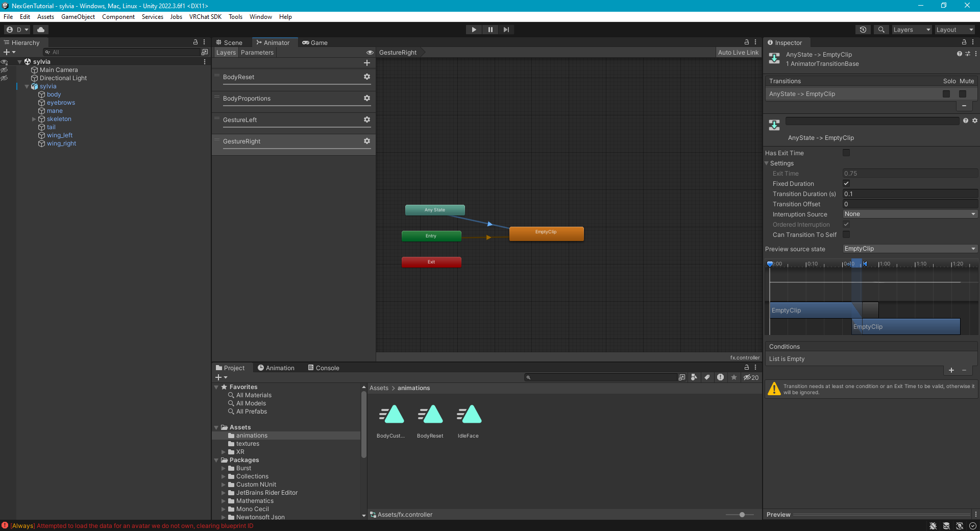Open Preview source state dropdown
This screenshot has height=531, width=980.
[x=910, y=249]
